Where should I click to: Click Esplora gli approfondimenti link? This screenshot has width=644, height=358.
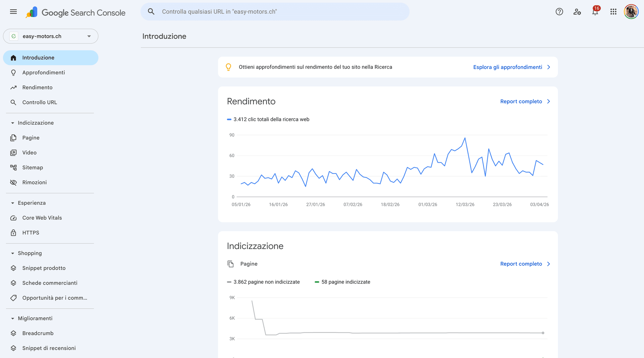click(507, 67)
